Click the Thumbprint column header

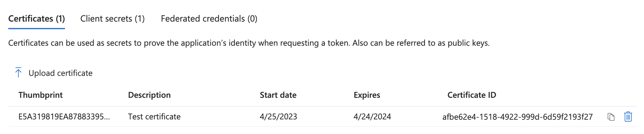tap(41, 95)
